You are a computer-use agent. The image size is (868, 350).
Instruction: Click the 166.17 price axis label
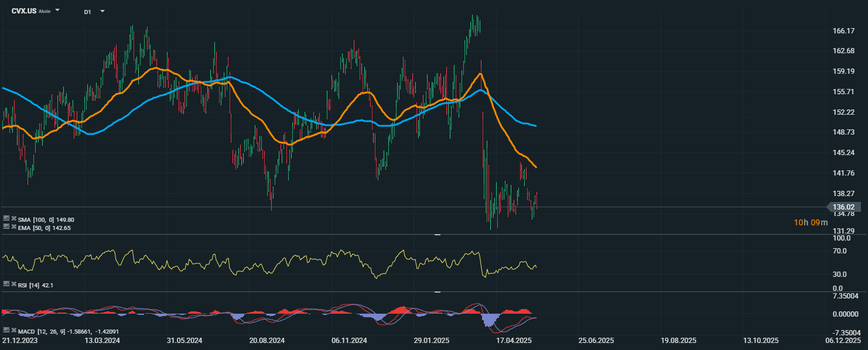[x=843, y=30]
